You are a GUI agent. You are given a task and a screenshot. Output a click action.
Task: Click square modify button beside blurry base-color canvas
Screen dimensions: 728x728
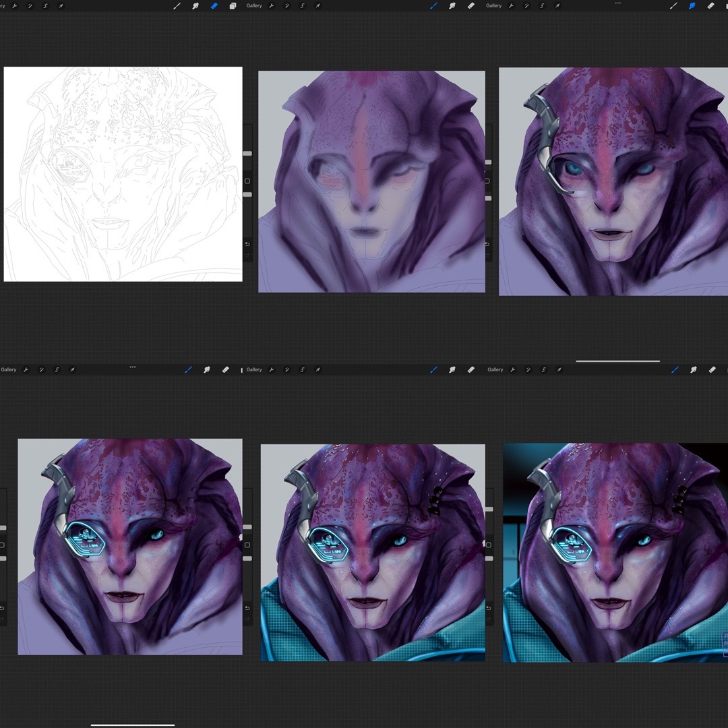pos(247,181)
